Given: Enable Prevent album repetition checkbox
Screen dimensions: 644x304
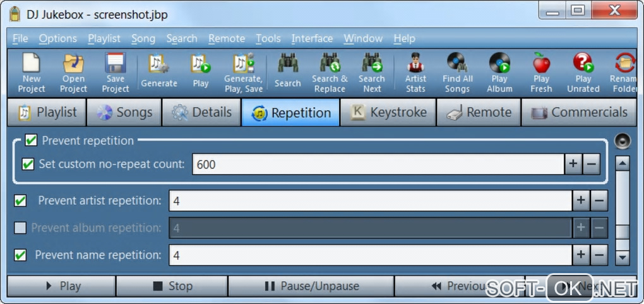Looking at the screenshot, I should click(20, 228).
